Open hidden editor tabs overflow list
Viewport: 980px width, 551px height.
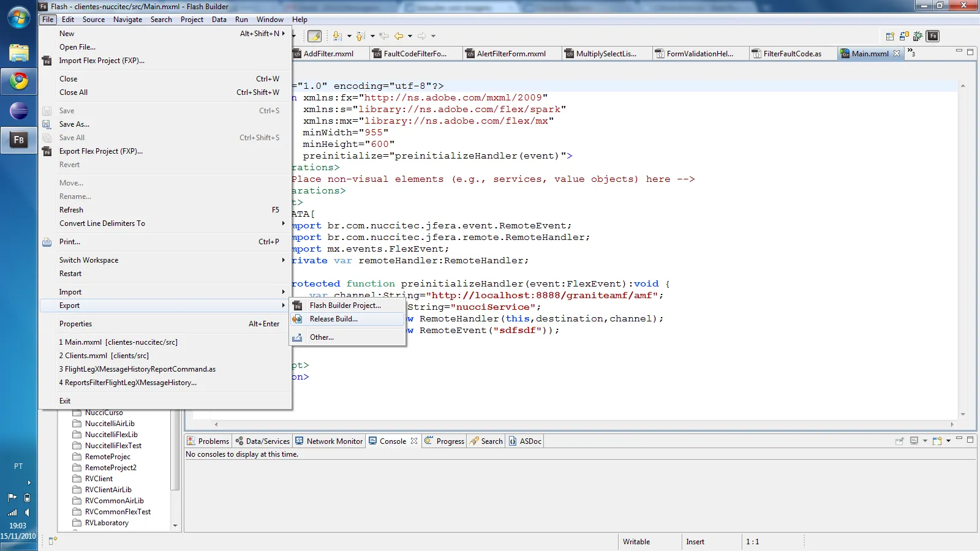[x=911, y=53]
